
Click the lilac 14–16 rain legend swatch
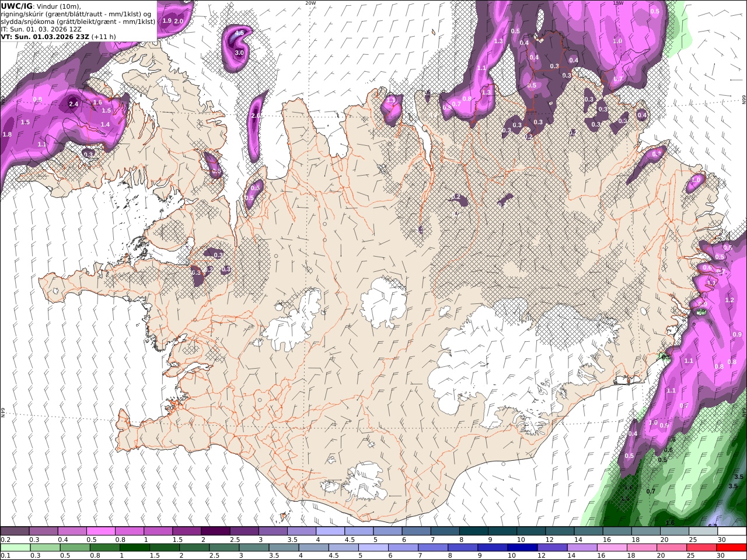pos(581,547)
